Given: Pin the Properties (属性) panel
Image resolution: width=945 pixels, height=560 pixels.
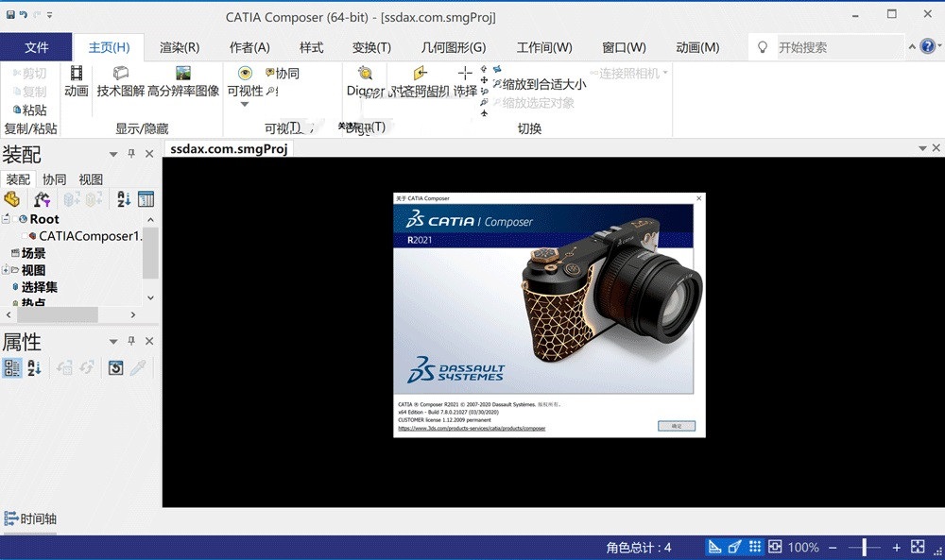Looking at the screenshot, I should (x=131, y=342).
